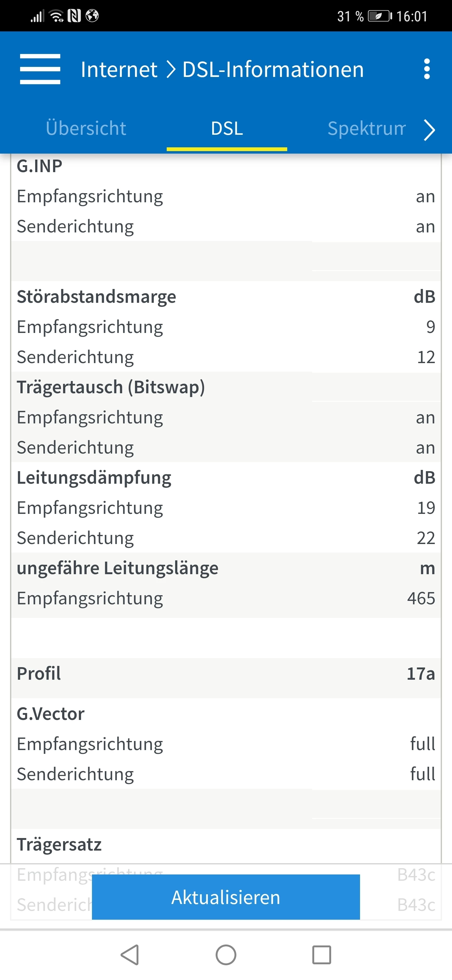Tap the Android back navigation icon
The image size is (452, 980).
pos(130,955)
